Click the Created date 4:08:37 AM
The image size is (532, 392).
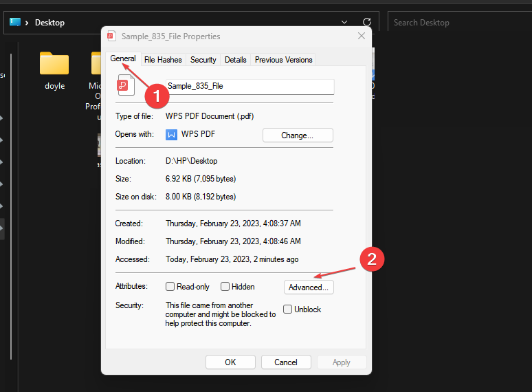click(233, 224)
